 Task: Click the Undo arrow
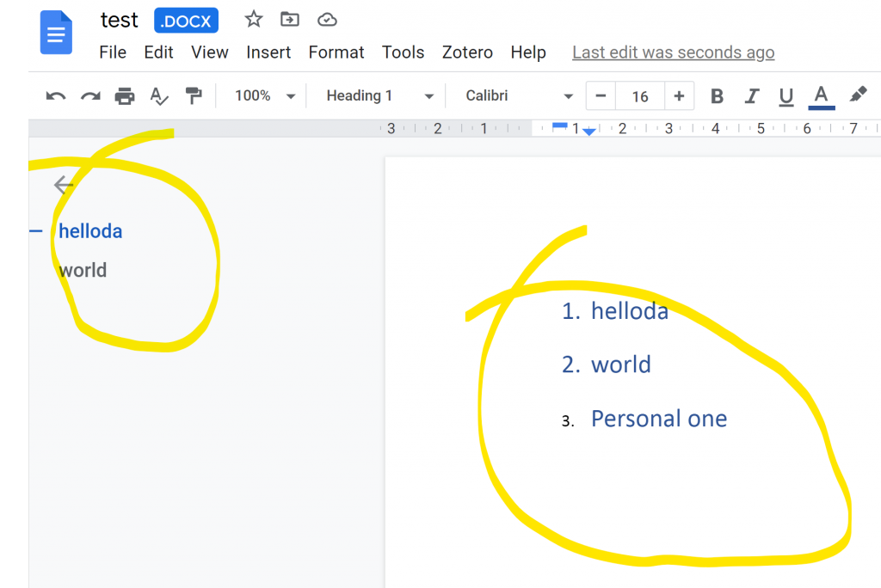click(56, 96)
